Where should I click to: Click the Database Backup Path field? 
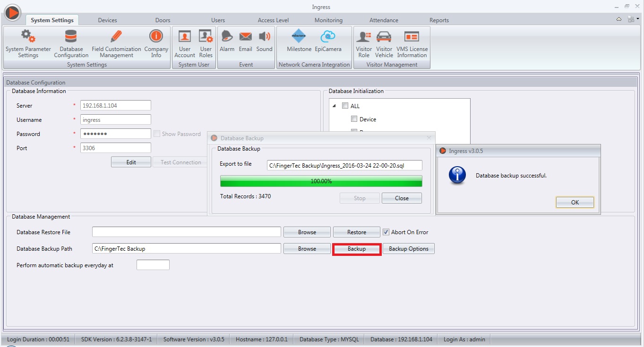click(x=187, y=249)
